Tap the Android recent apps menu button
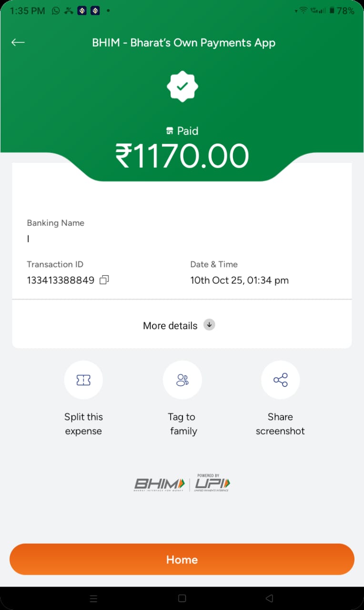Image resolution: width=364 pixels, height=610 pixels. [94, 599]
